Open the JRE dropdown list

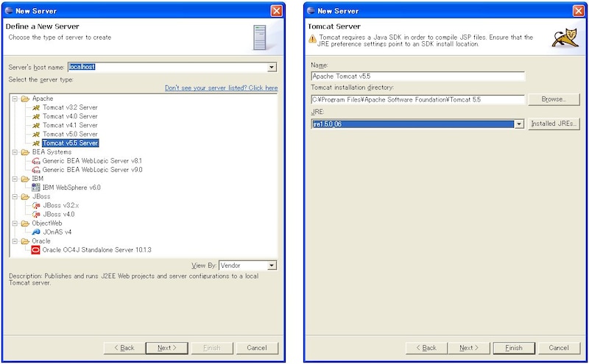[x=519, y=124]
